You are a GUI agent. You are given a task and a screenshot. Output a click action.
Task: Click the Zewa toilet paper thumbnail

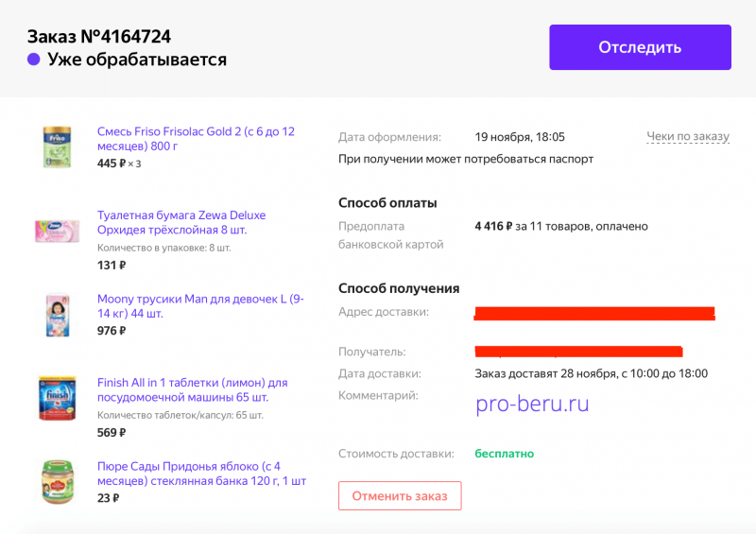click(57, 231)
